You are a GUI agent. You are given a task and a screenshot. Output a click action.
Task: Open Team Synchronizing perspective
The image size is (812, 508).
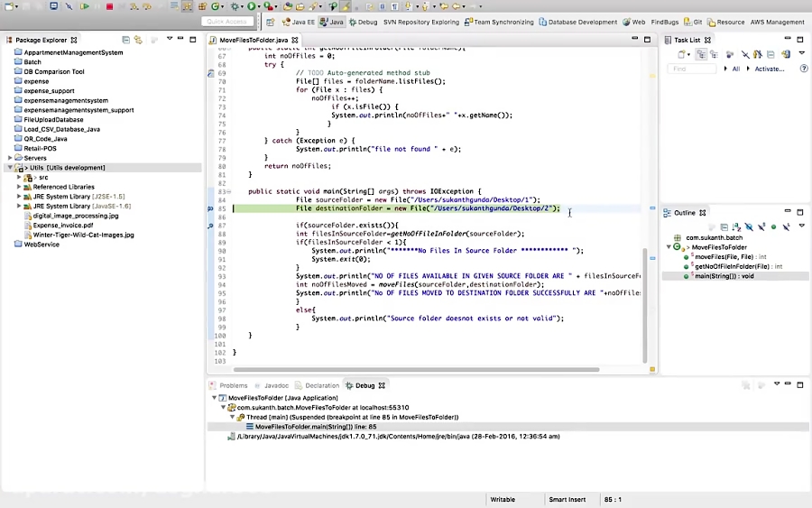(x=499, y=22)
